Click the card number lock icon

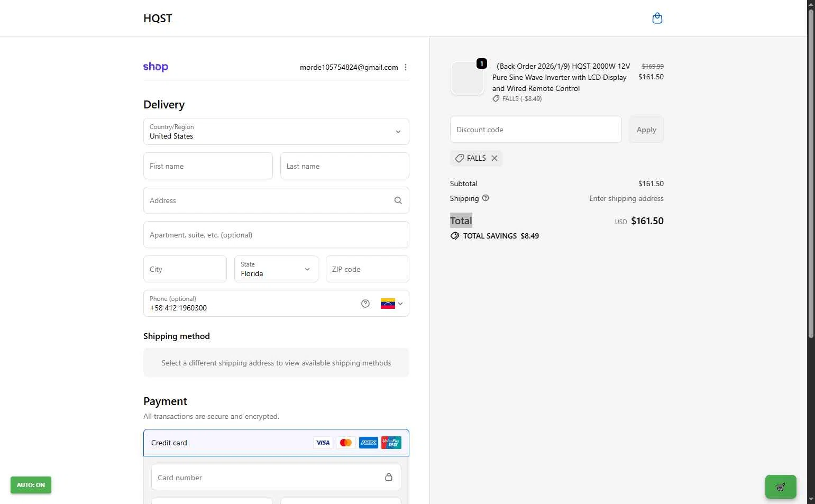coord(389,477)
